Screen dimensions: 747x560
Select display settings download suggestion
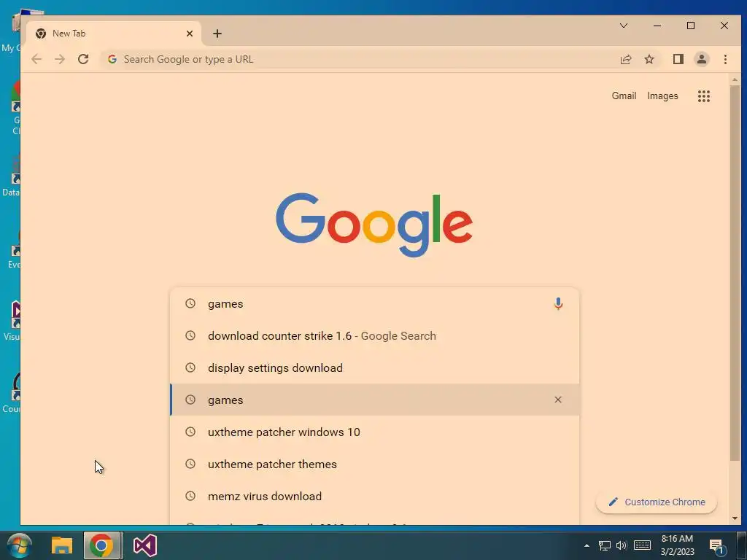pyautogui.click(x=374, y=367)
